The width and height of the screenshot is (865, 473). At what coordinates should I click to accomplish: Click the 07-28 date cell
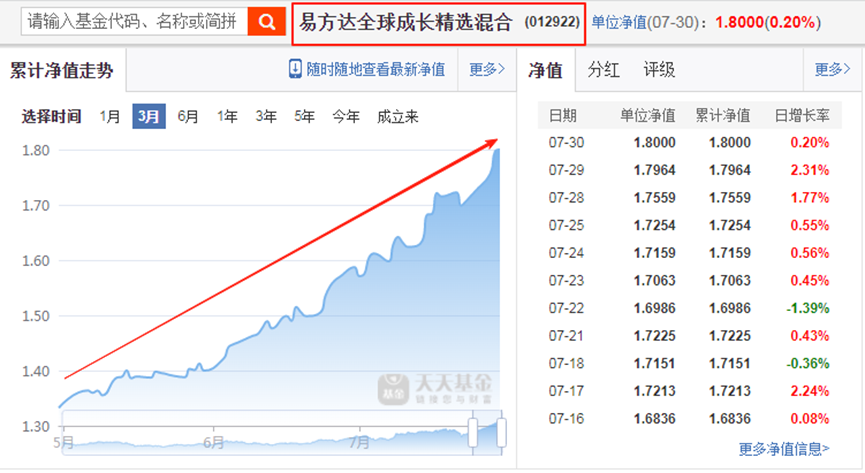[x=567, y=198]
